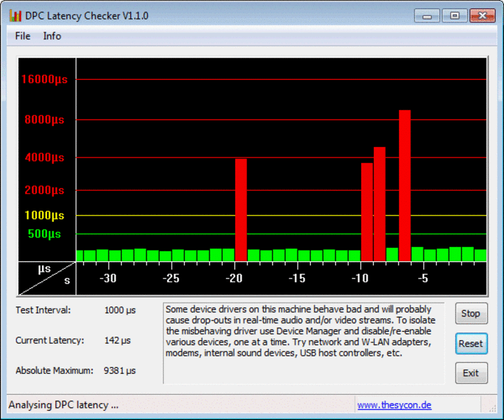This screenshot has height=420, width=504.
Task: Click the Reset button
Action: click(471, 344)
